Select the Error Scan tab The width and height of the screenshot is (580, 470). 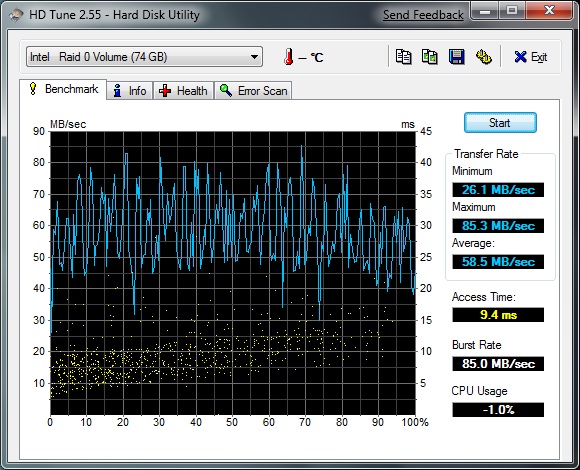pyautogui.click(x=253, y=91)
